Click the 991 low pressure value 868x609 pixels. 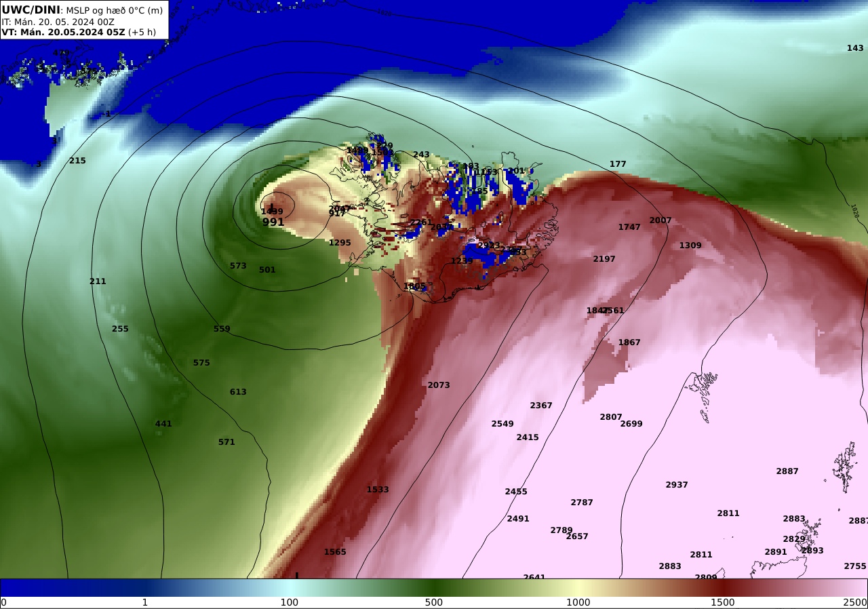(273, 222)
